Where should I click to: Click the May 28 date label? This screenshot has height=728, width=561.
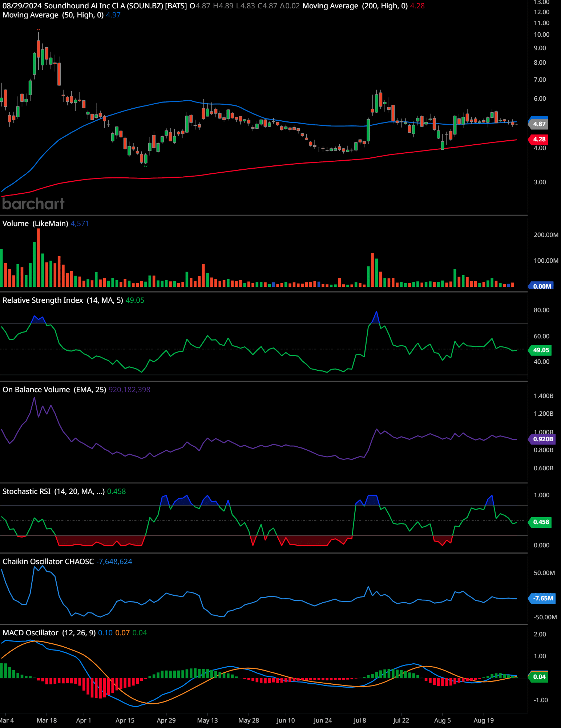(249, 720)
